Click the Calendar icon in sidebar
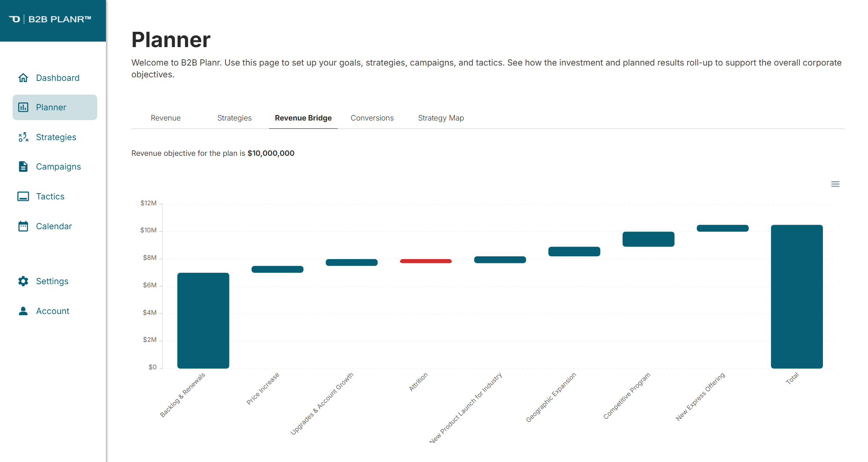The height and width of the screenshot is (462, 868). pos(23,226)
